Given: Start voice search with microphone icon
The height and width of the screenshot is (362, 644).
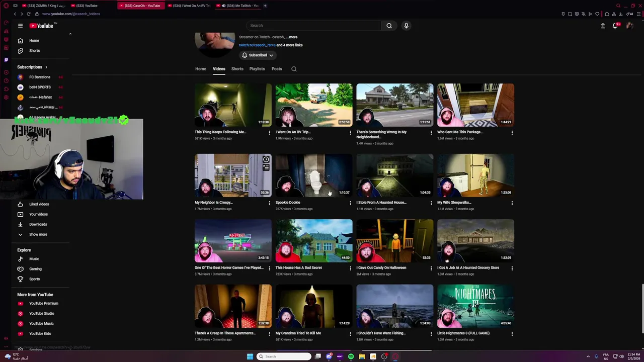Looking at the screenshot, I should pyautogui.click(x=406, y=26).
